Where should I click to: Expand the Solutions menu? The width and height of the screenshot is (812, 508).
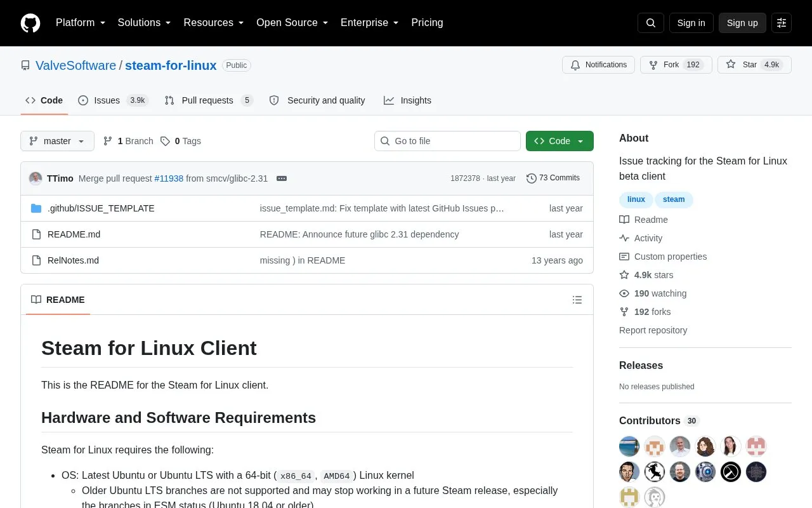pos(145,23)
